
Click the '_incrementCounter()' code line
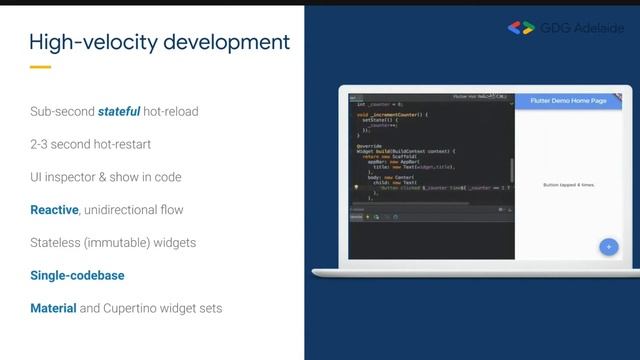(x=392, y=115)
